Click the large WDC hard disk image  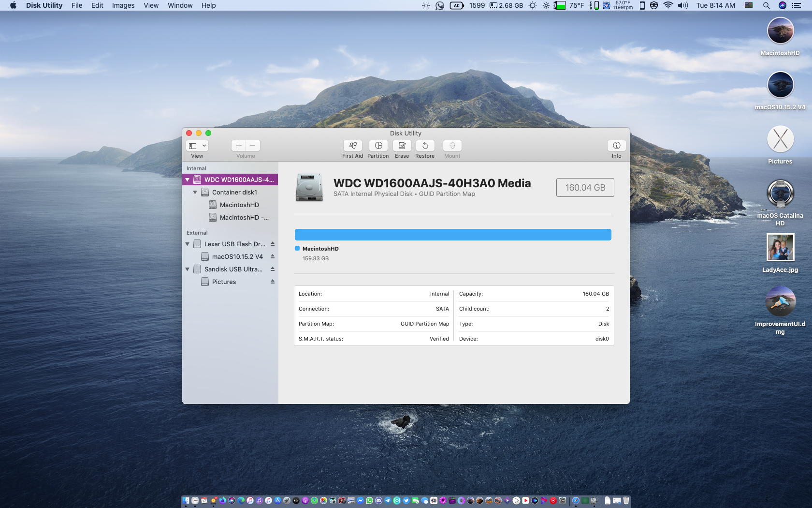(309, 188)
